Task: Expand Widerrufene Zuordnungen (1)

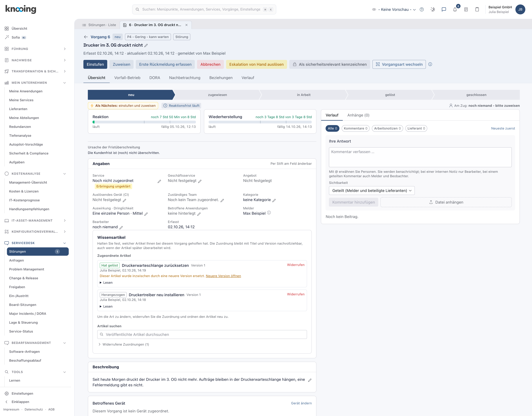Action: point(123,344)
